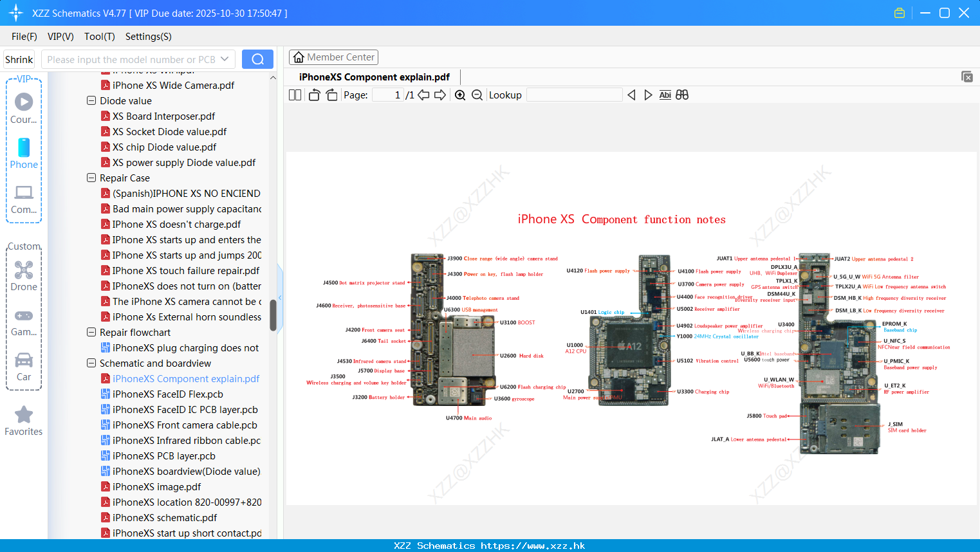Open the model number dropdown arrow
This screenshot has height=552, width=980.
225,59
